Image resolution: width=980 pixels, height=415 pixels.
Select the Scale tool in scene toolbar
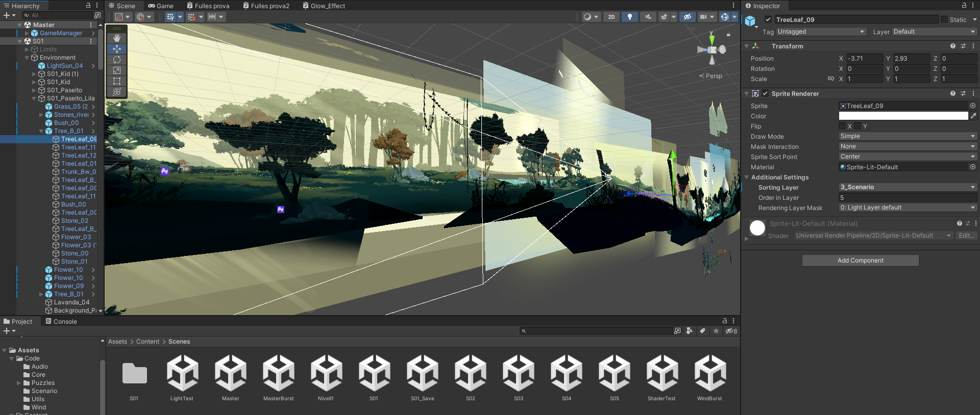point(117,70)
